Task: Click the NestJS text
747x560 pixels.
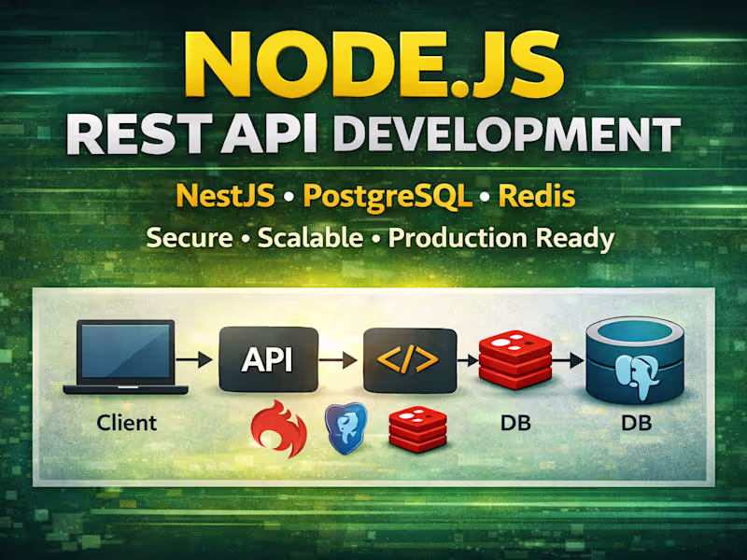Action: coord(225,196)
